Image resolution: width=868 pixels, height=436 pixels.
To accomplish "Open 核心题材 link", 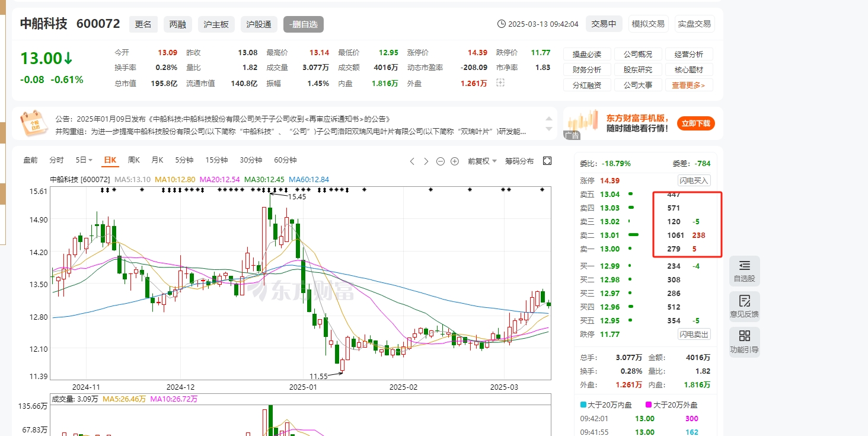I will (689, 69).
